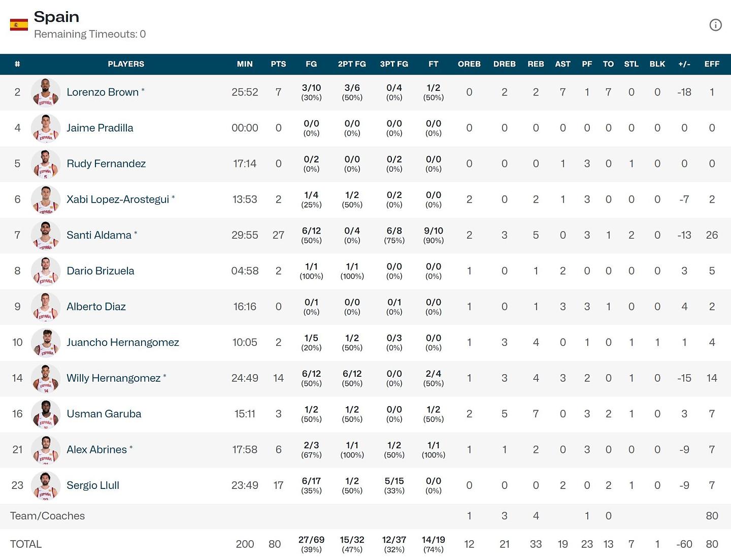Image resolution: width=731 pixels, height=560 pixels.
Task: Click the DREB column header
Action: pos(505,64)
